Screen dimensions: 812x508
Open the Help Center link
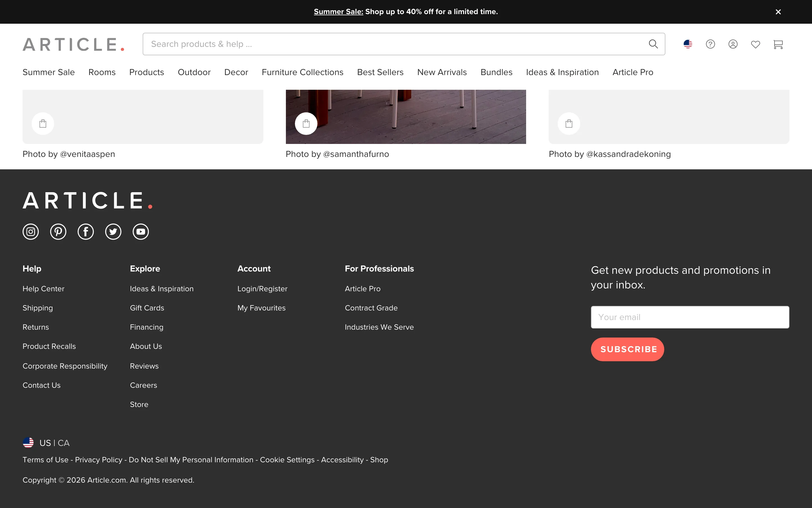point(43,289)
